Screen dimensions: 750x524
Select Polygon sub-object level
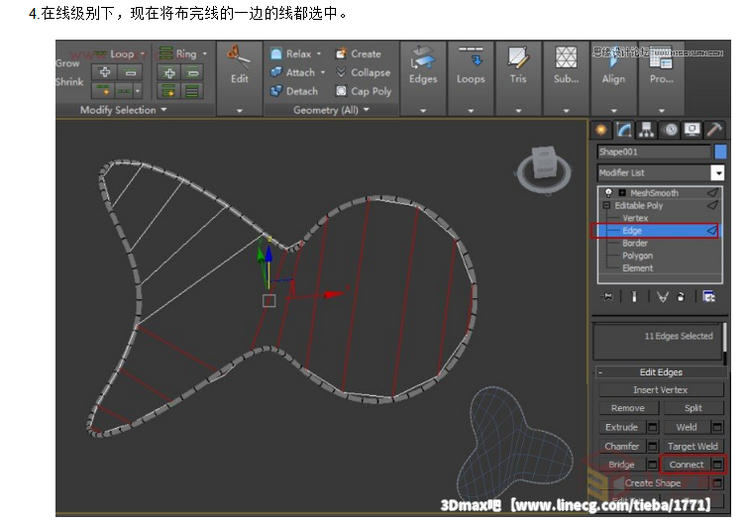click(x=637, y=256)
